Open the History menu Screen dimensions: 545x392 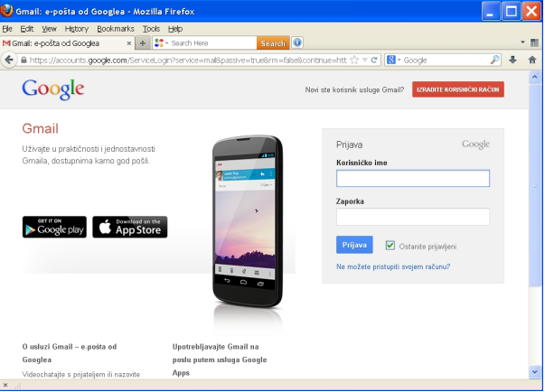click(x=77, y=29)
